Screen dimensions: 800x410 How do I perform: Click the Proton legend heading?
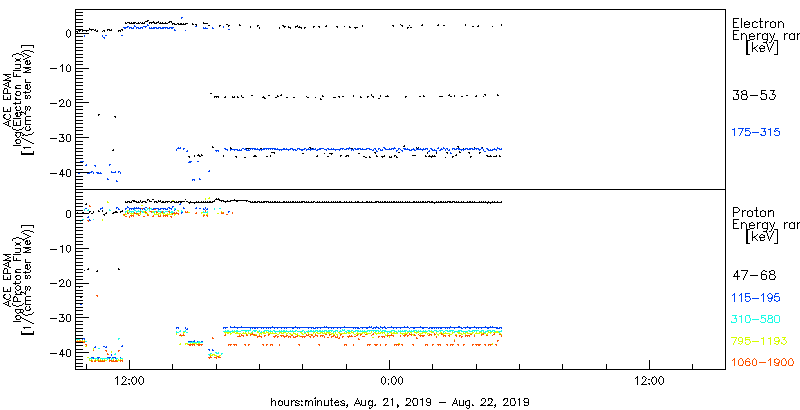coord(753,213)
